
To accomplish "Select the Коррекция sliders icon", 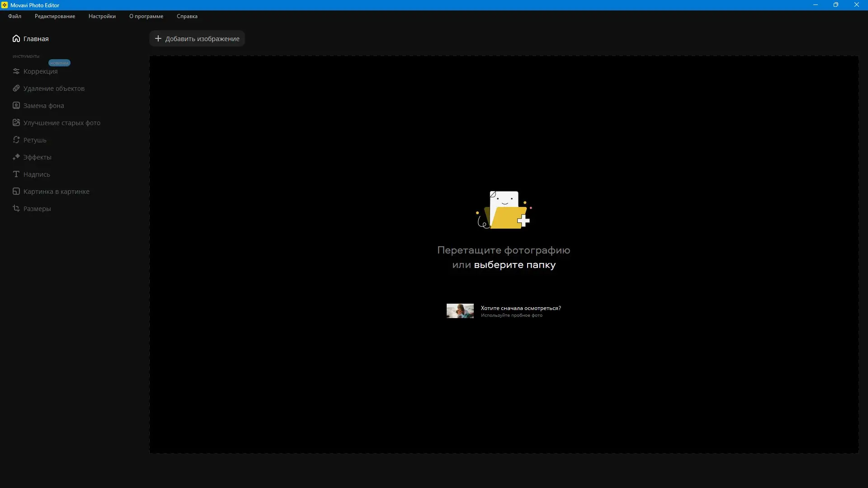I will [x=16, y=71].
